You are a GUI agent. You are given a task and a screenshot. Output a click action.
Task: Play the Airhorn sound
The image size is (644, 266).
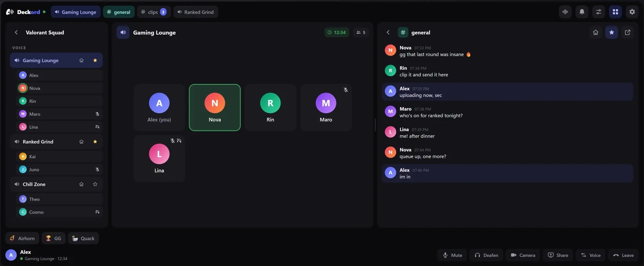[22, 238]
